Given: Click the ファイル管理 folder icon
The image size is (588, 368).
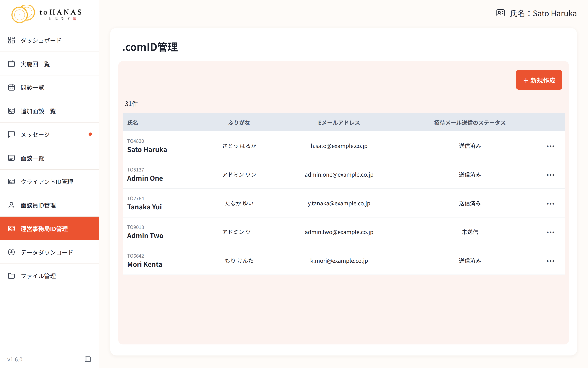Looking at the screenshot, I should pyautogui.click(x=11, y=276).
